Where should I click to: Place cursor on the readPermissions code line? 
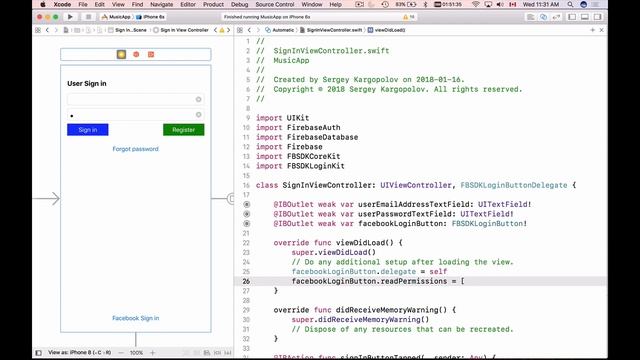(378, 281)
